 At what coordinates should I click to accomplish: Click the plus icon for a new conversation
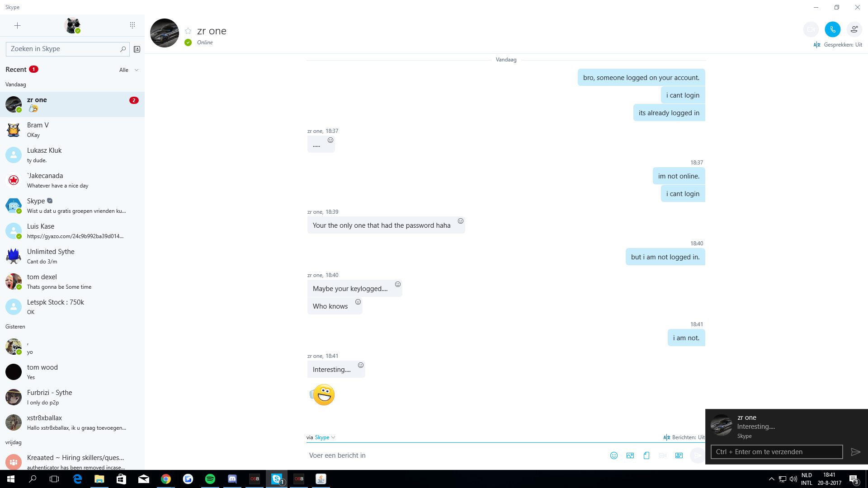click(17, 26)
